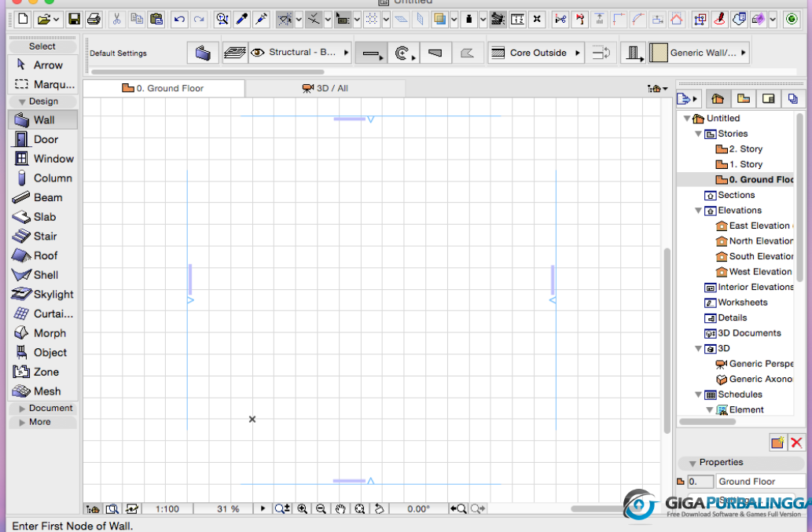Print the drawing using the printer icon

coord(94,20)
